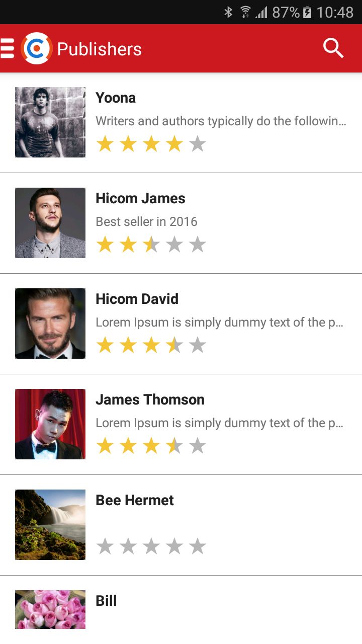
Task: Tap the first star under Bee Hermet
Action: coord(105,546)
